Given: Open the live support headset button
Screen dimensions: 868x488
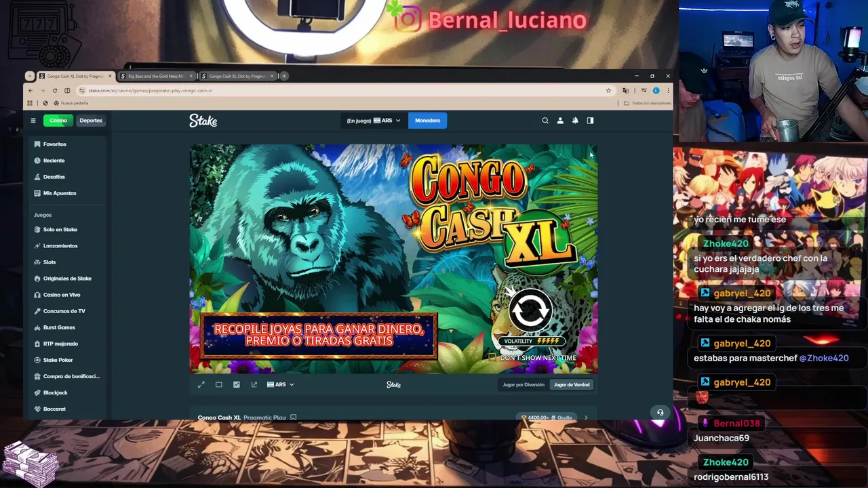Looking at the screenshot, I should tap(660, 412).
